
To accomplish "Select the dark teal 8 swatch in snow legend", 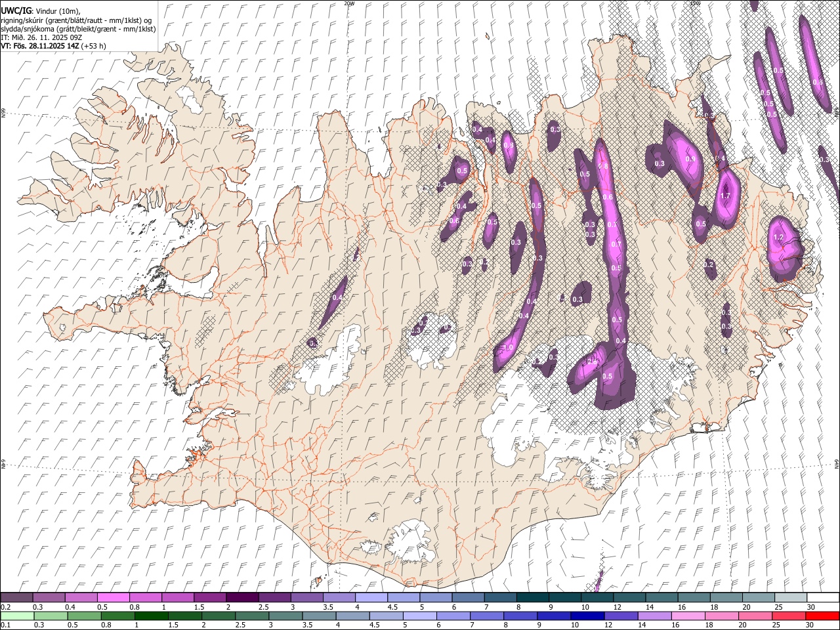I will [532, 597].
